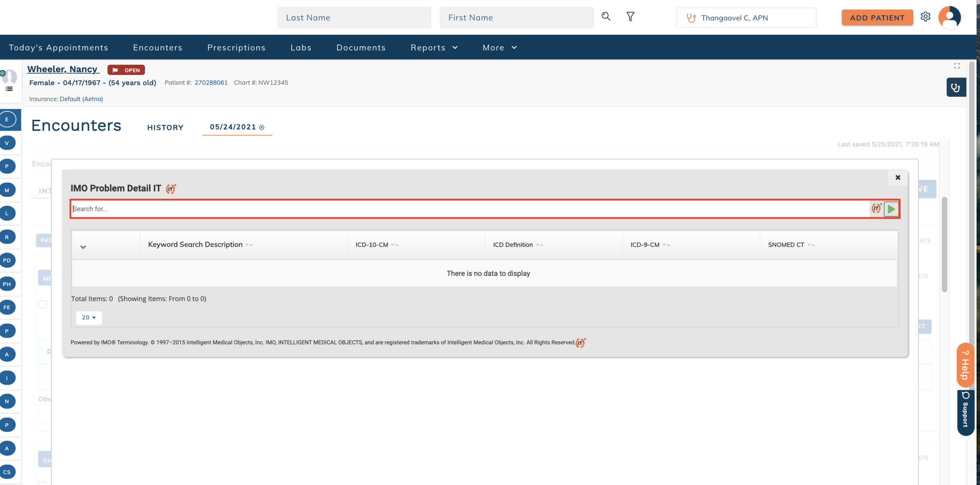Open the Reports menu dropdown

(434, 47)
